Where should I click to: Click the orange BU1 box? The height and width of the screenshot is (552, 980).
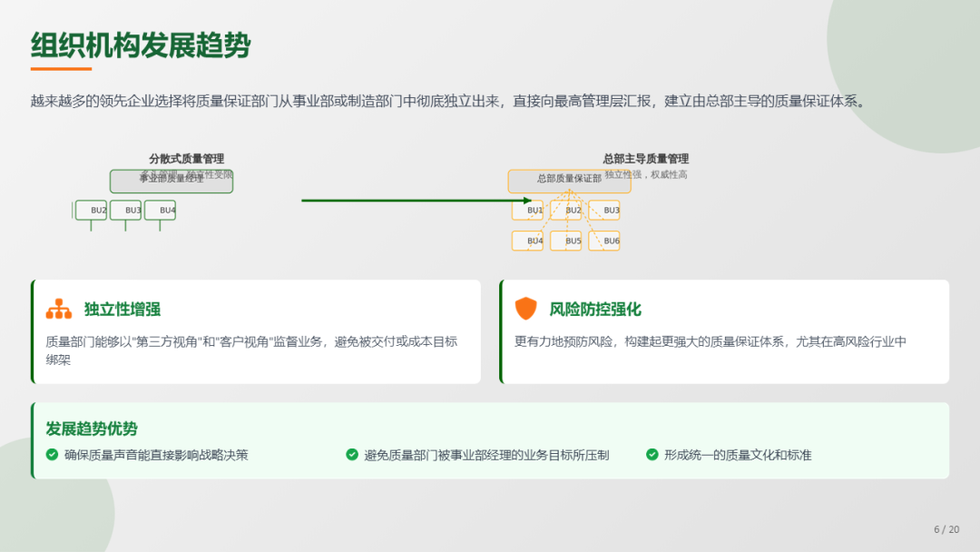pos(527,211)
